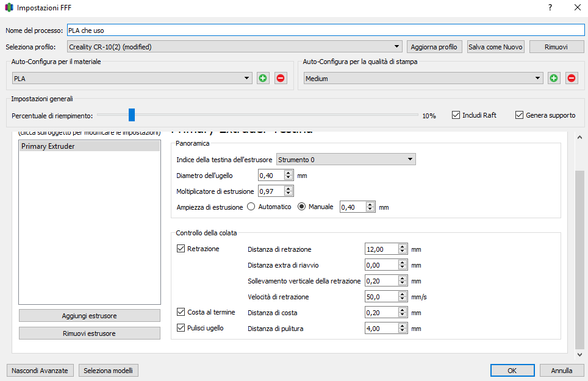Click the Aggiungi estrusore button

pos(90,316)
